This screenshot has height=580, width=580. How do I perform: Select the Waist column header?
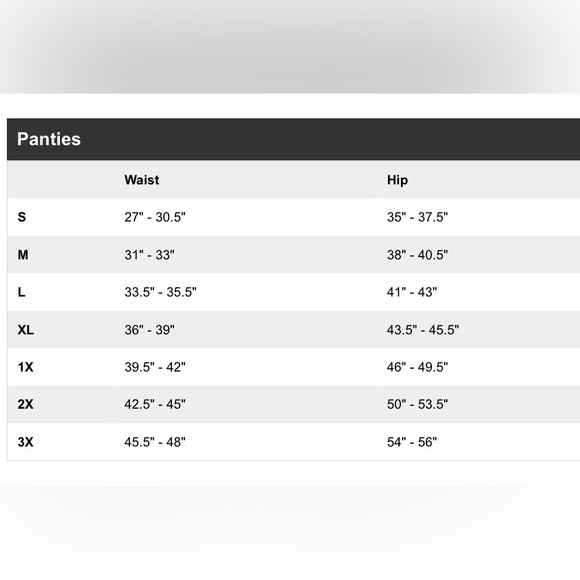(142, 180)
